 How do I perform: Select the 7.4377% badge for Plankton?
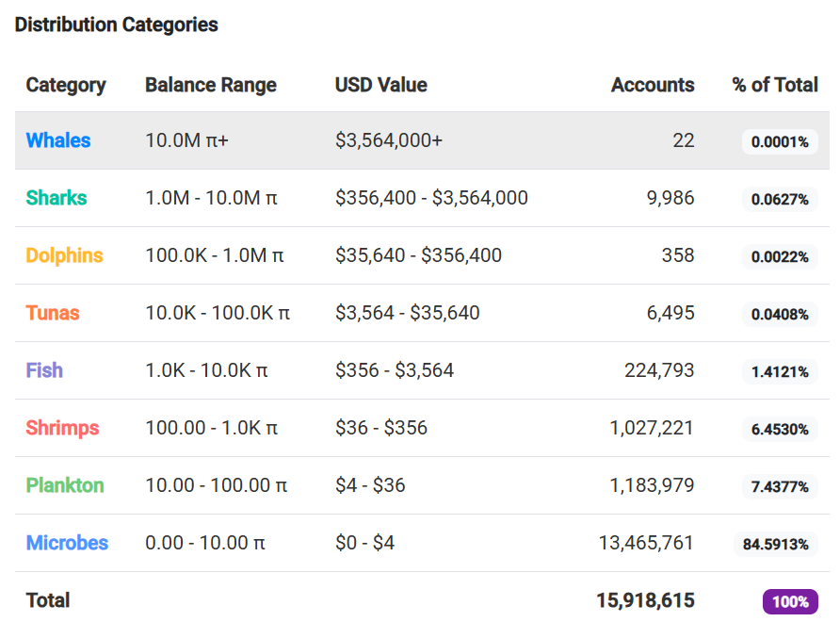(x=780, y=486)
